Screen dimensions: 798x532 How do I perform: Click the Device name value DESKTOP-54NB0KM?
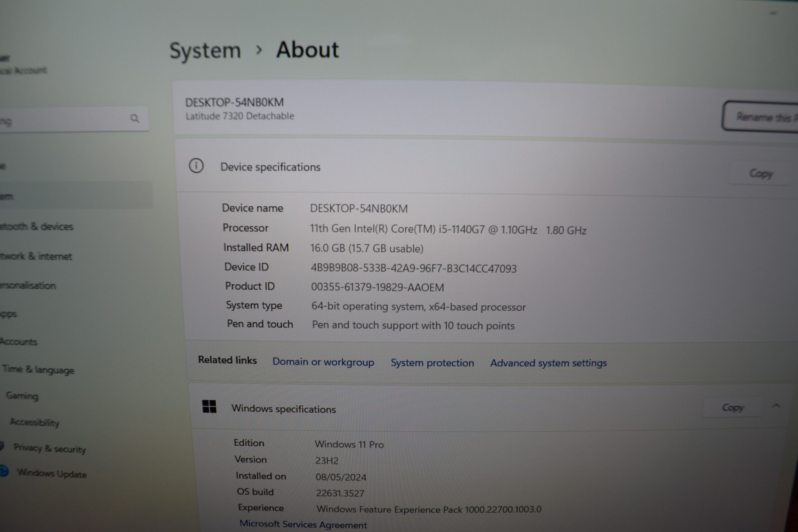358,208
